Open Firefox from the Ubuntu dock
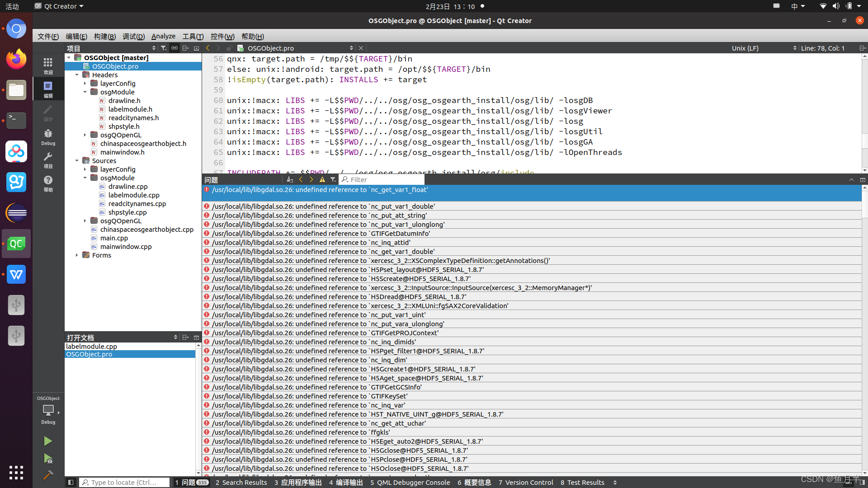The image size is (868, 488). point(16,59)
